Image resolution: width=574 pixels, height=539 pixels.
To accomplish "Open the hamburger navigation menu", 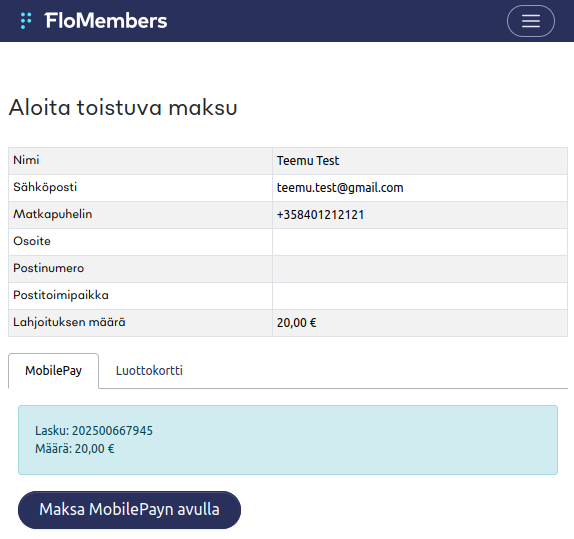I will [x=530, y=21].
